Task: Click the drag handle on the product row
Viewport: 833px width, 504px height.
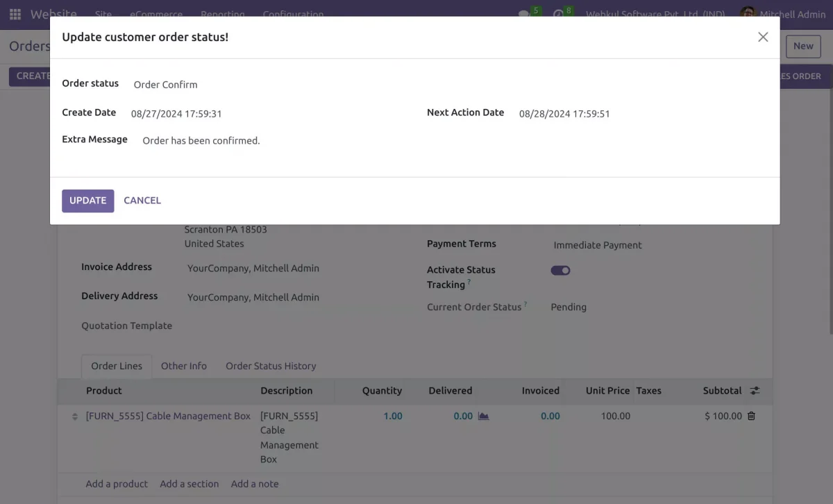Action: click(x=74, y=416)
